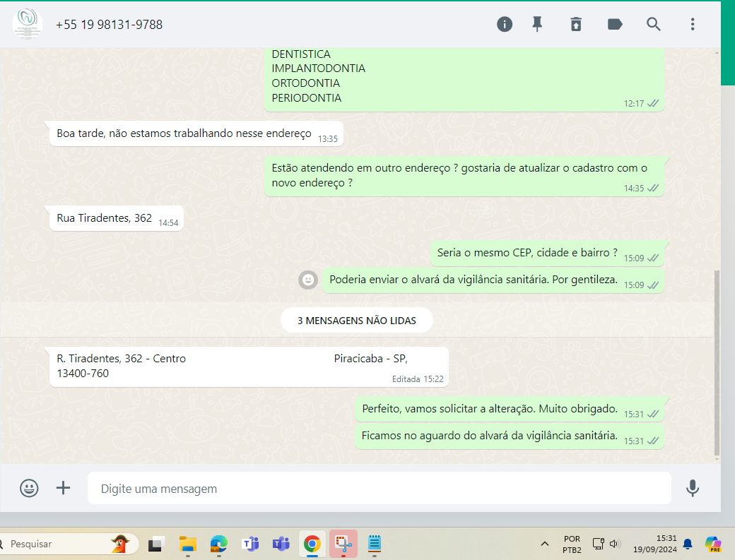Open the three-dot chat options menu

[x=693, y=24]
